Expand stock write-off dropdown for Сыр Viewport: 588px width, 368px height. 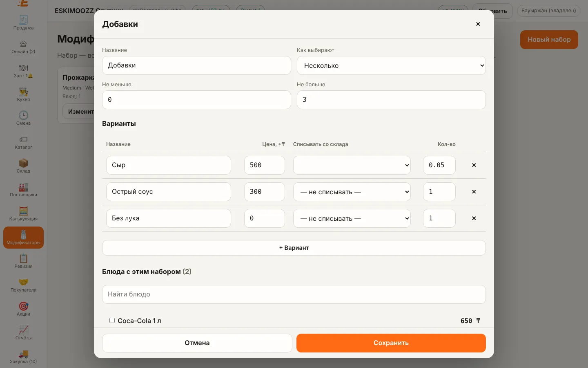point(352,165)
